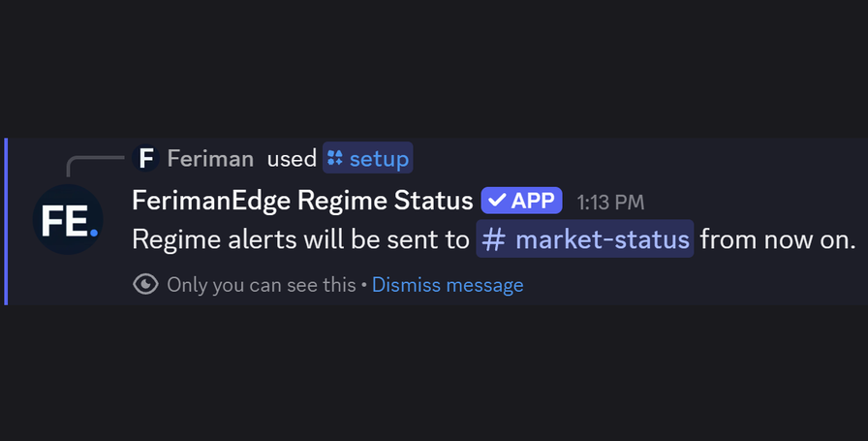Click the 'Only you can see this' text

tap(262, 285)
